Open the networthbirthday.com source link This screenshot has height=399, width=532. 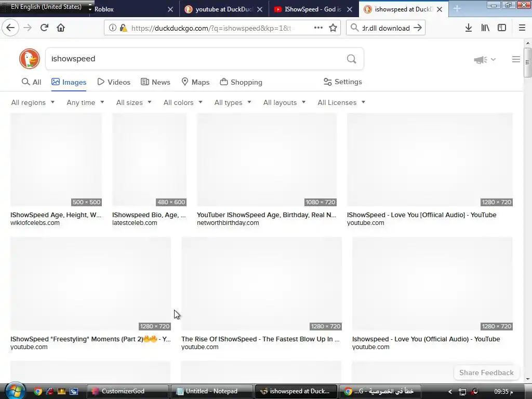click(228, 223)
